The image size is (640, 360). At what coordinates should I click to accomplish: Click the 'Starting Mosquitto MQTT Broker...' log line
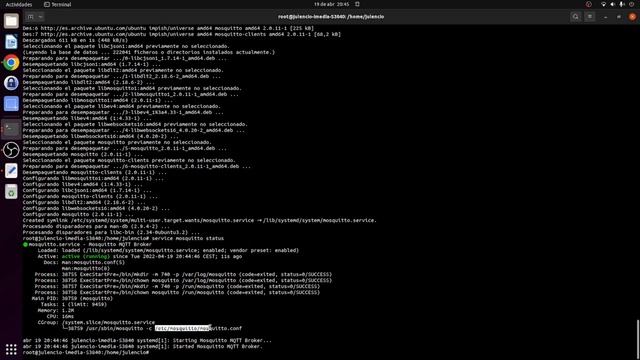coord(147,340)
